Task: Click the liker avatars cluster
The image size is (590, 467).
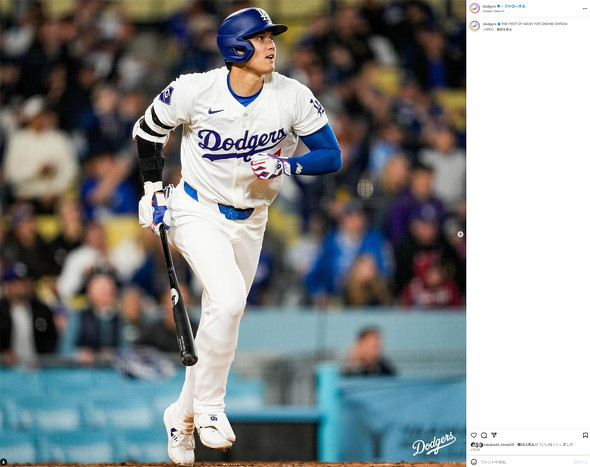Action: point(477,444)
